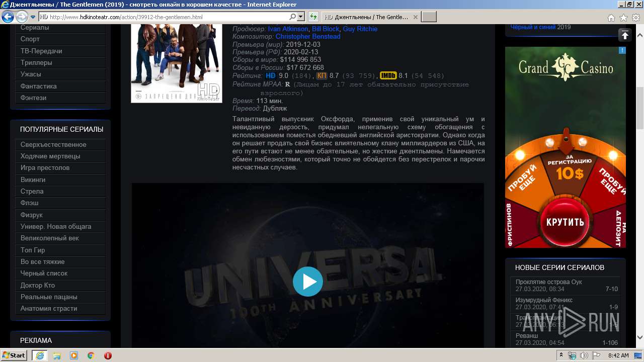Open the Викинги series link
The image size is (644, 362).
(x=60, y=179)
